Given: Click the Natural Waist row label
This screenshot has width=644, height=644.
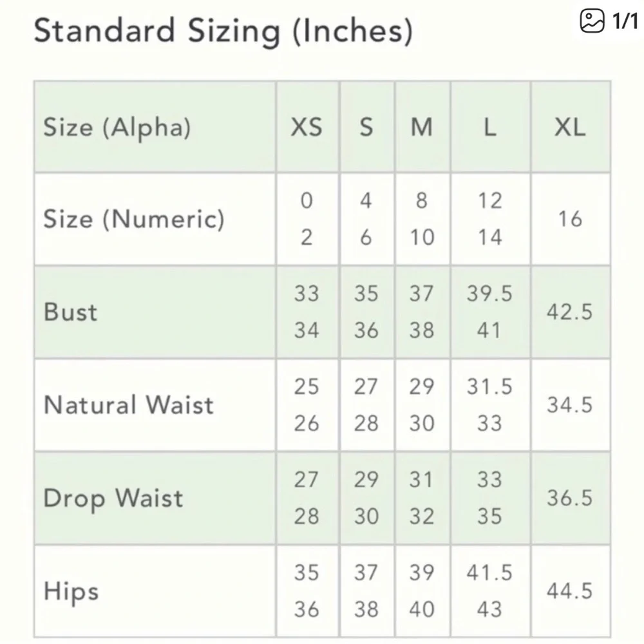Looking at the screenshot, I should [129, 405].
